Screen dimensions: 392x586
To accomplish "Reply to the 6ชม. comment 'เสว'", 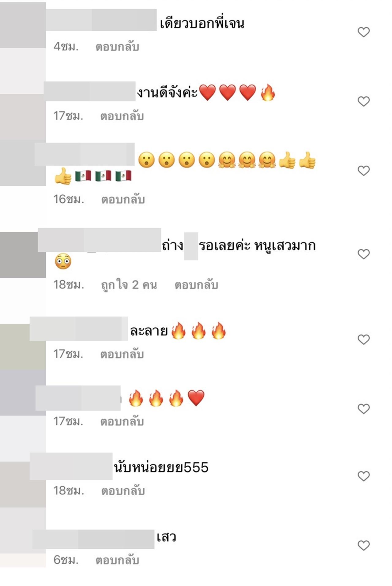I will [x=117, y=560].
